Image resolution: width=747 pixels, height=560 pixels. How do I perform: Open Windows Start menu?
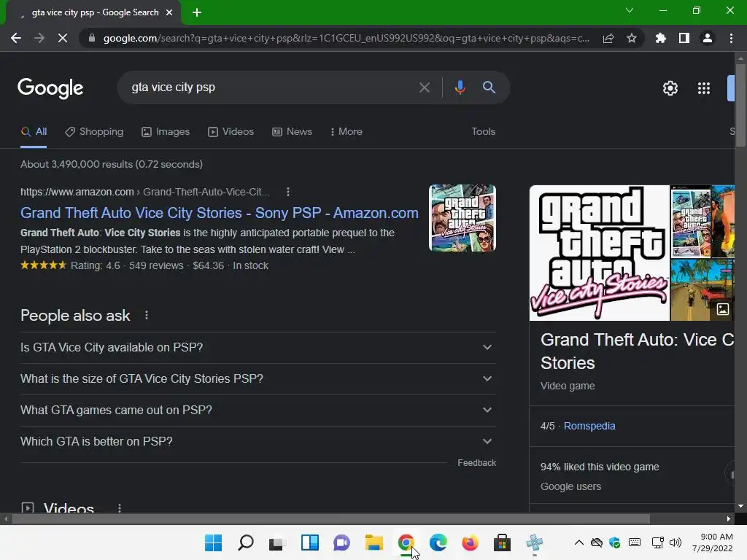(x=214, y=542)
